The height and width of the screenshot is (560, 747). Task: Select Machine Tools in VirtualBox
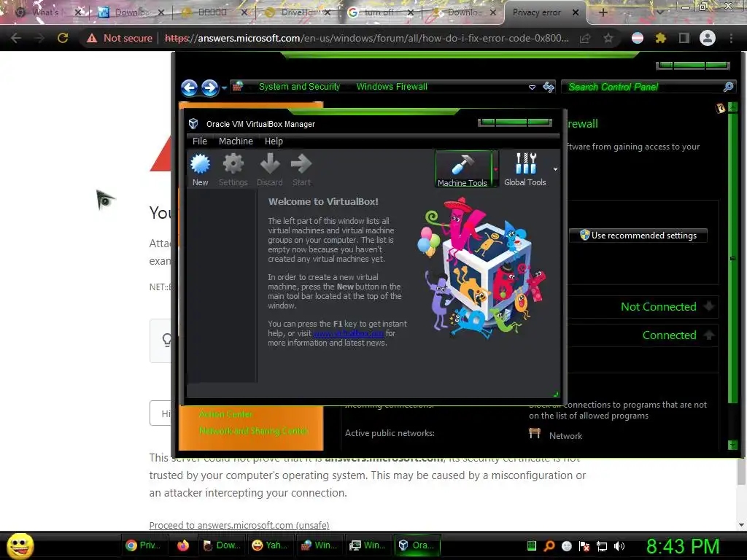(x=462, y=169)
